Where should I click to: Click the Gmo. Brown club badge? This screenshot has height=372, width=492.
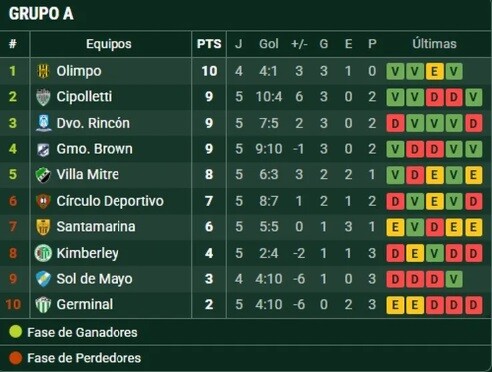coord(43,149)
